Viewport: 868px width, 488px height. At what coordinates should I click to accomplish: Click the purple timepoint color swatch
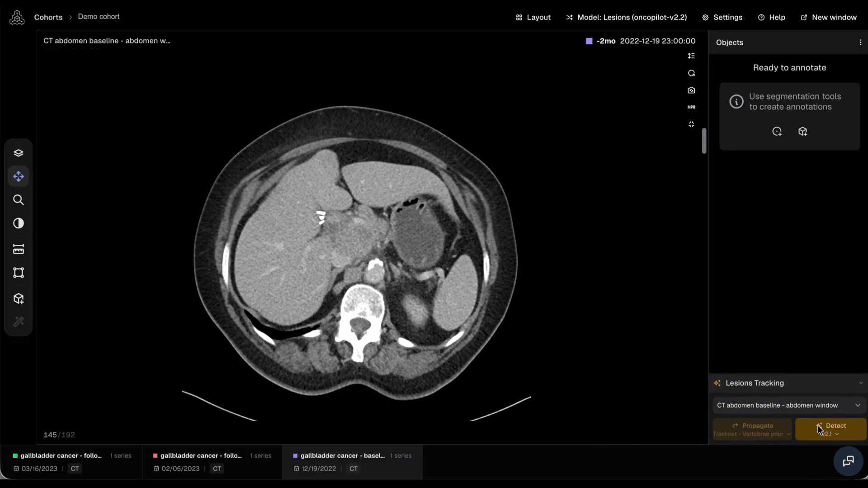point(589,41)
